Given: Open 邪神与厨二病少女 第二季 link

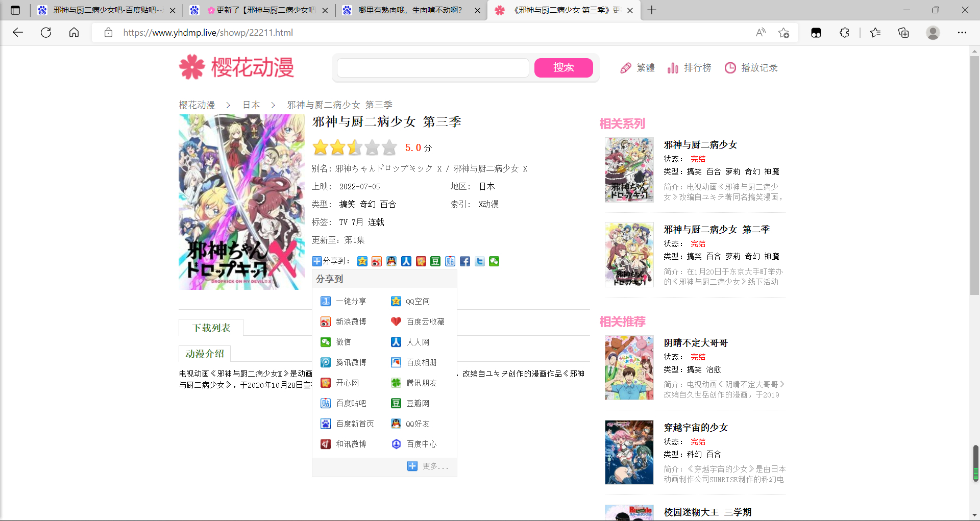Looking at the screenshot, I should [717, 230].
